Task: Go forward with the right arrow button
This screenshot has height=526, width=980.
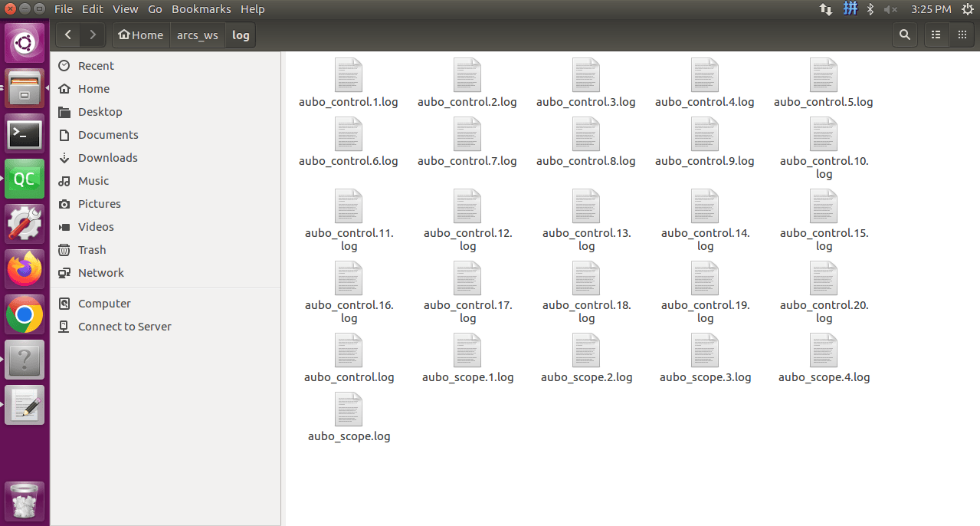Action: pos(93,35)
